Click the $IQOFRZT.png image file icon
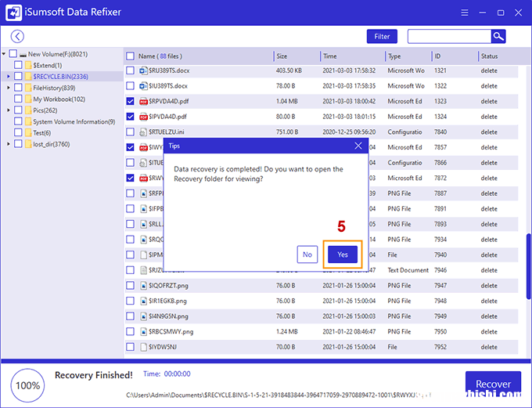Image resolution: width=532 pixels, height=408 pixels. [x=143, y=285]
